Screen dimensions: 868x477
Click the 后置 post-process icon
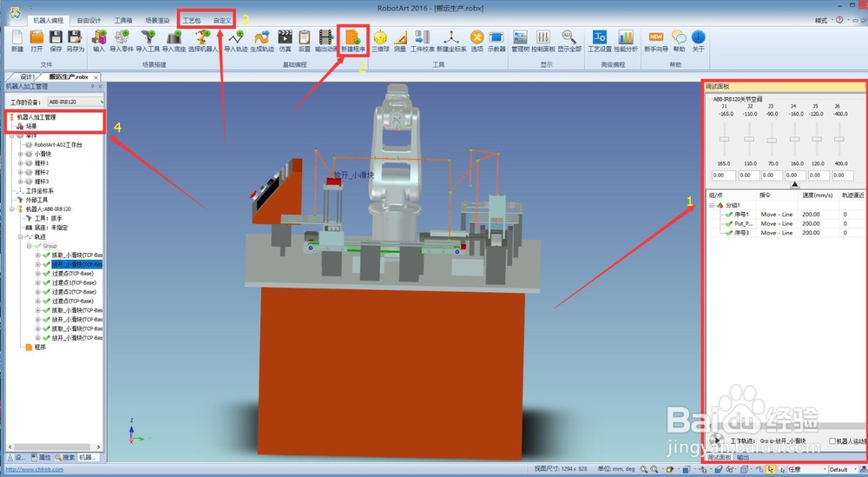click(x=305, y=41)
